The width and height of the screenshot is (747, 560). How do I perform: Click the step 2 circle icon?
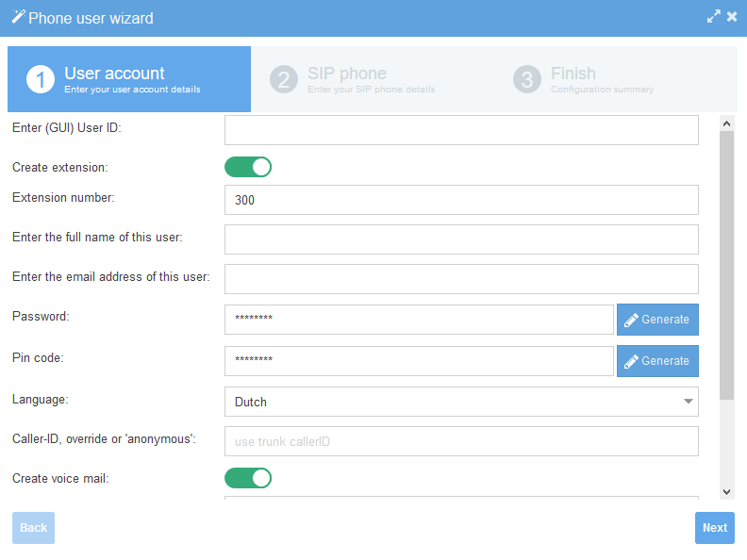click(284, 79)
